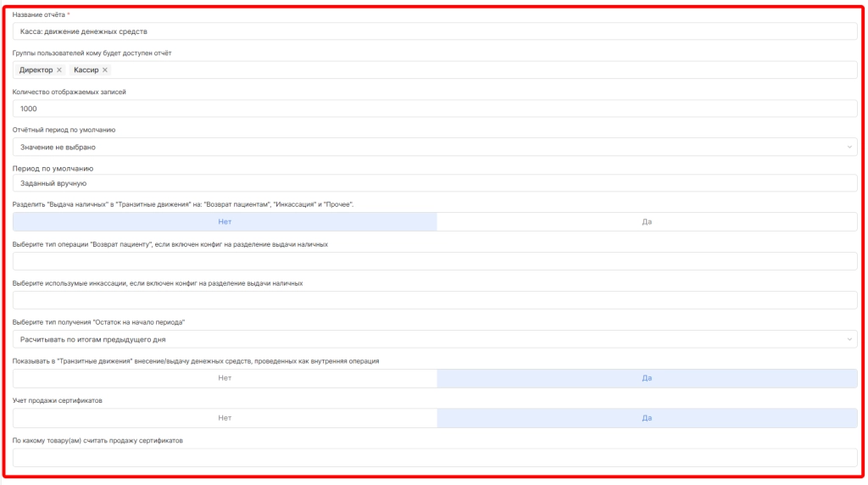Enable Учет продажи сертификатов with Да

(x=647, y=418)
